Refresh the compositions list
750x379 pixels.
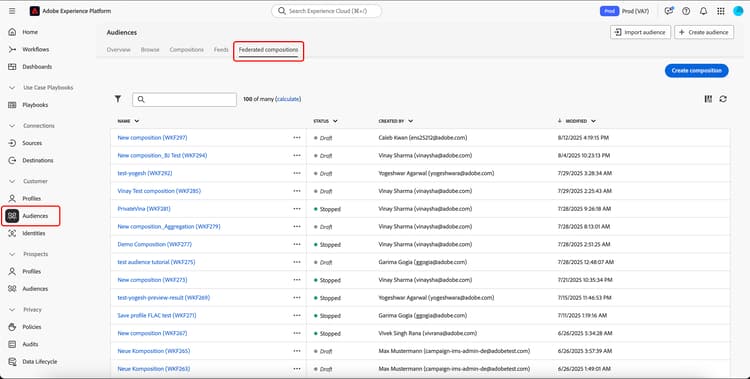tap(723, 99)
